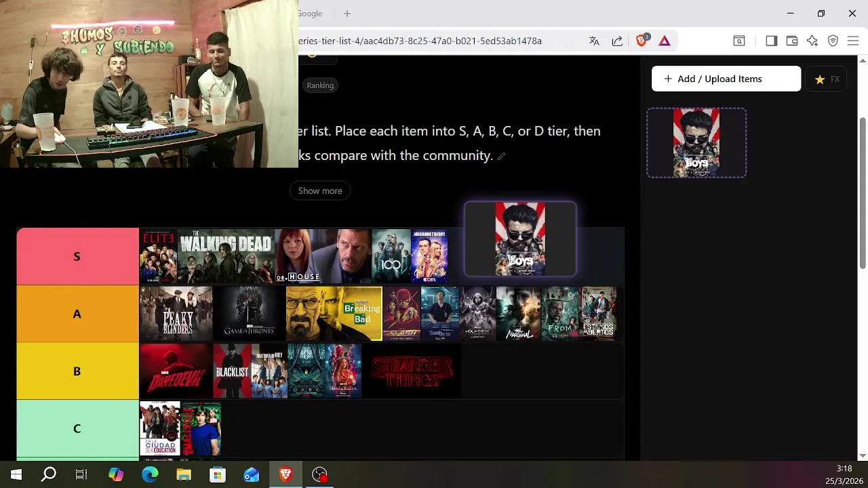
Task: Open the browser hamburger menu
Action: click(853, 41)
